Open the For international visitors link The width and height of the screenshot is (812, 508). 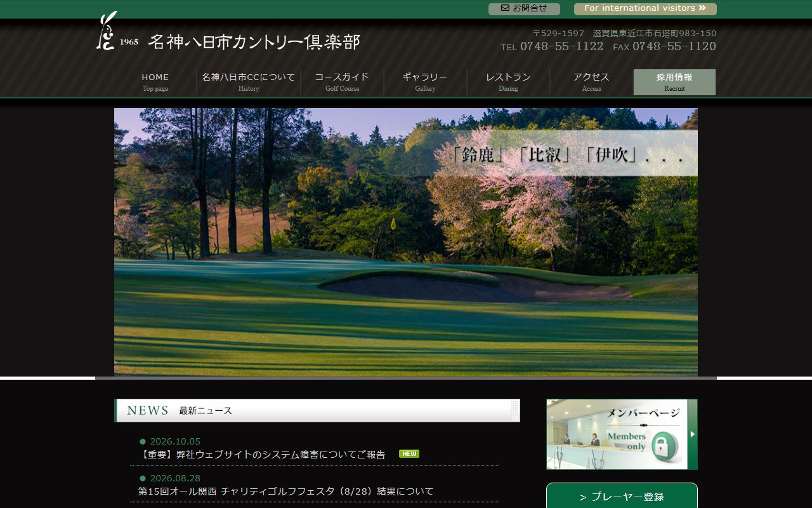point(645,9)
